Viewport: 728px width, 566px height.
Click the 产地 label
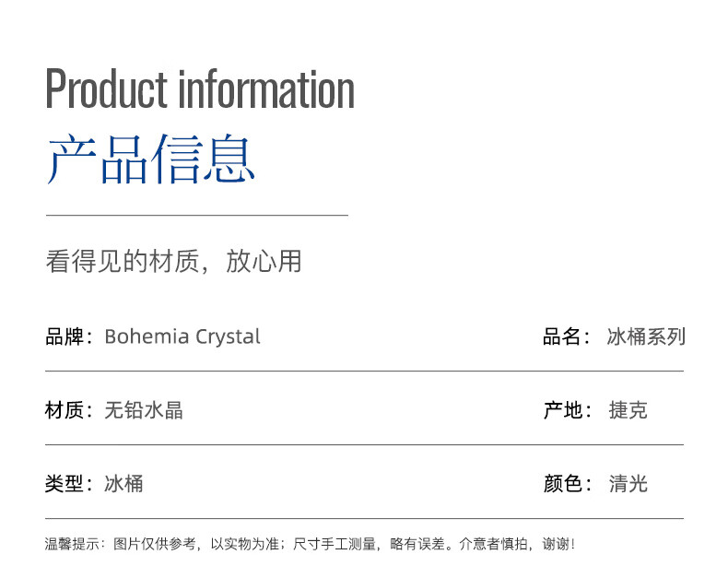coord(564,410)
